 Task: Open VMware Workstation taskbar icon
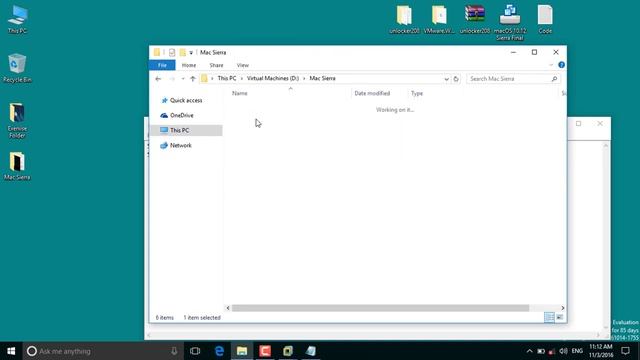tap(288, 351)
